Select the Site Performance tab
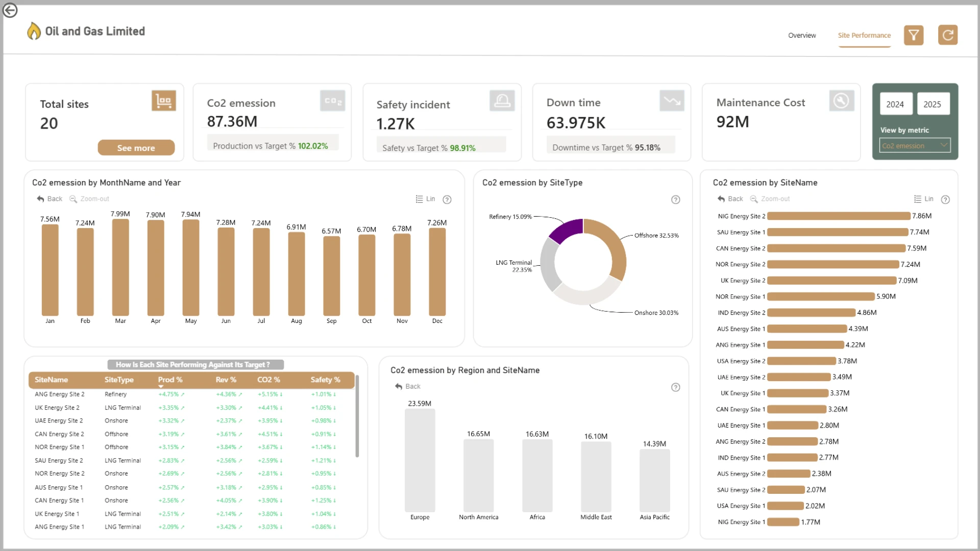The image size is (980, 551). click(864, 35)
